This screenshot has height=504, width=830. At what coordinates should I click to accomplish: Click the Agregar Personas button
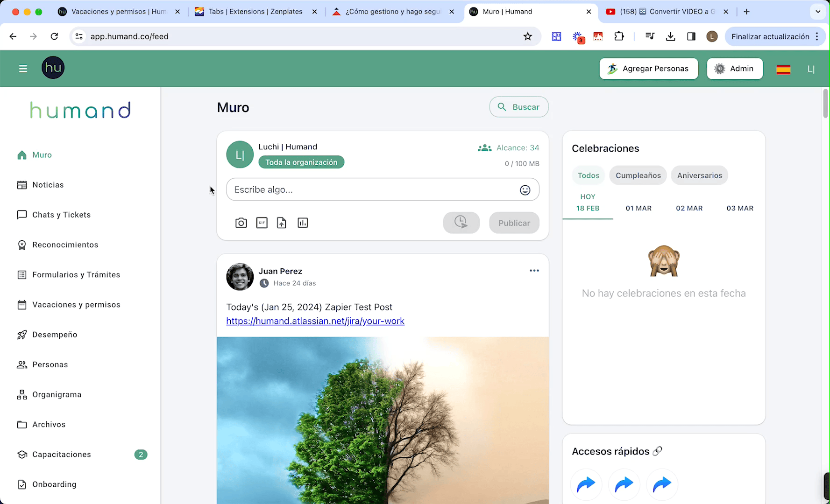click(648, 69)
